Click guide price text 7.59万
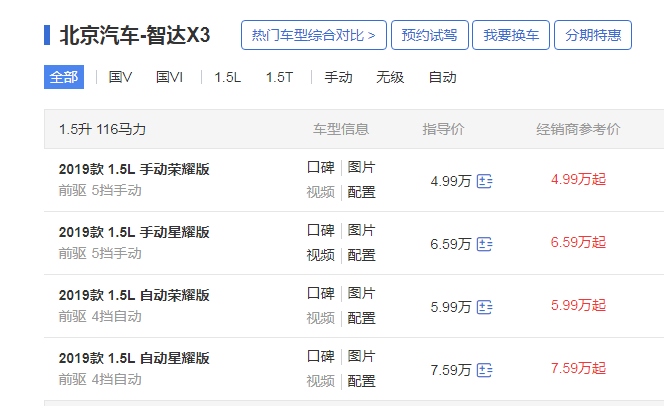 451,370
